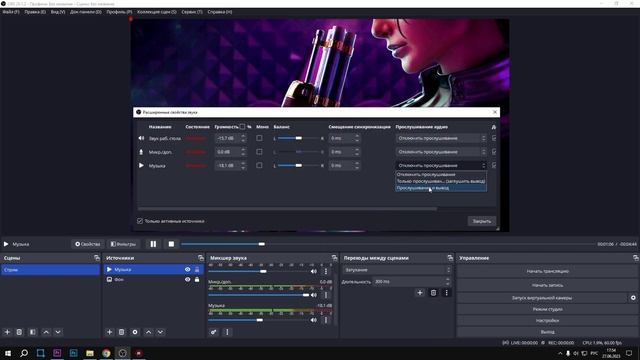Undock the Сцены panel
This screenshot has height=360, width=640.
[x=97, y=258]
